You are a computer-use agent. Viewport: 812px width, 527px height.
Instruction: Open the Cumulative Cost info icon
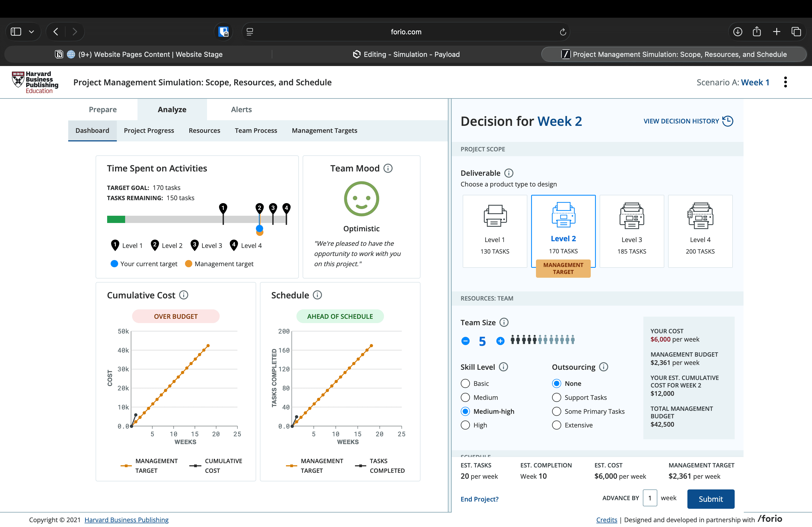coord(184,295)
